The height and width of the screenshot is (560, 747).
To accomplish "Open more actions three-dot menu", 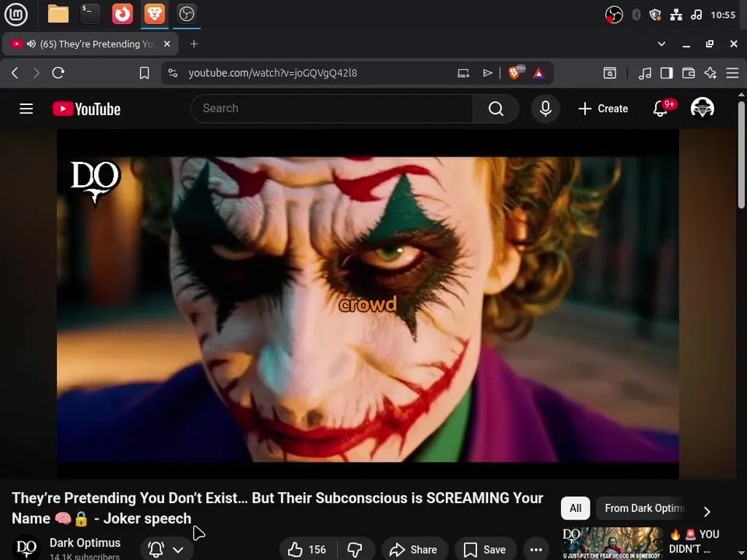I will 536,550.
